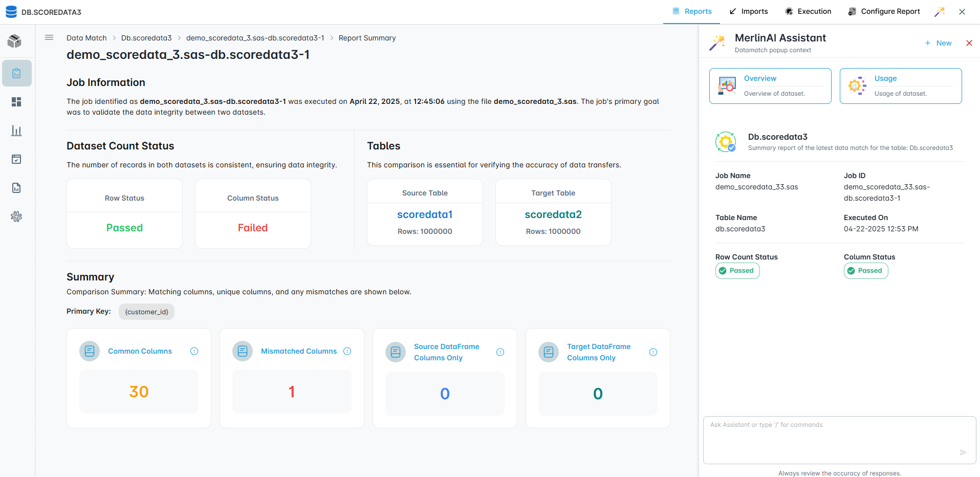Open the dashboard grid panel from sidebar

(16, 102)
